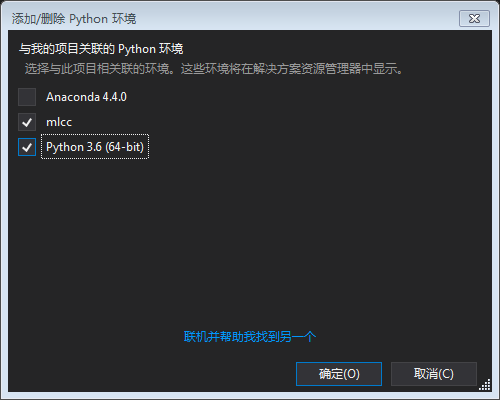Click the focused Python 3.6 (64-bit) label

tap(95, 147)
